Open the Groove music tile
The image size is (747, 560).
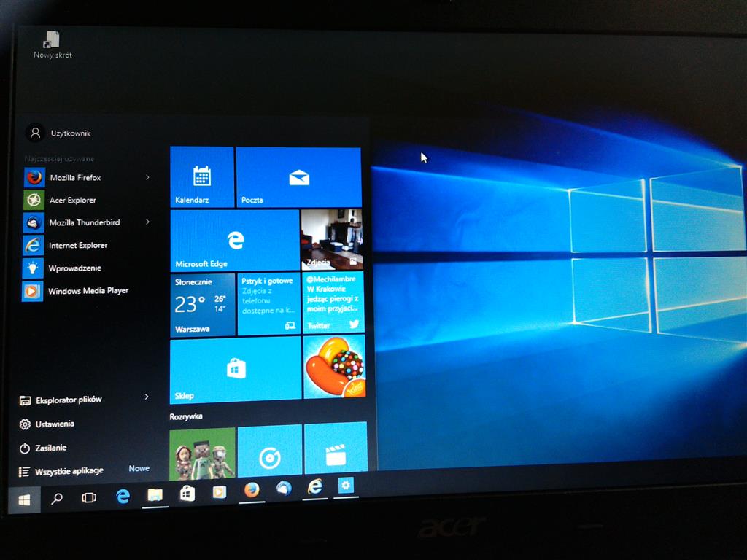tap(270, 449)
